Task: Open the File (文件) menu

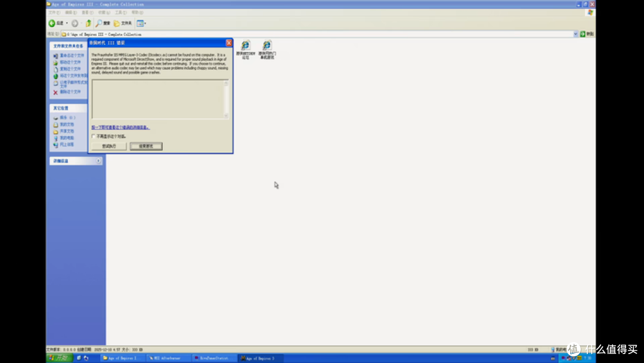Action: click(x=54, y=13)
